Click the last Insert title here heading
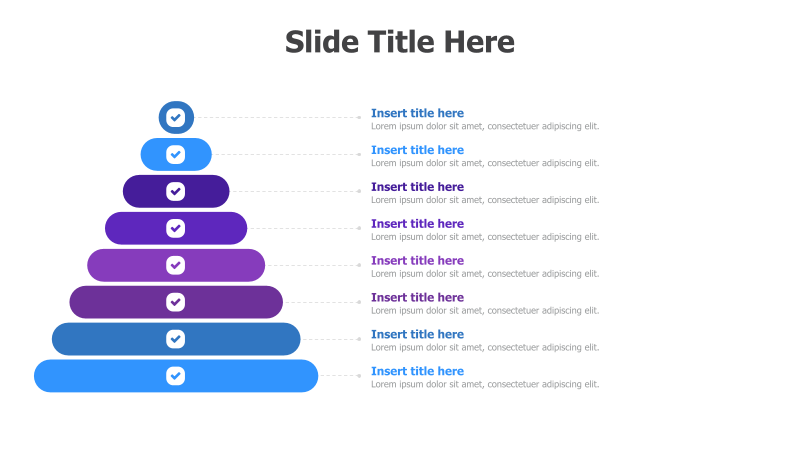Viewport: 800px width, 450px height. (417, 371)
